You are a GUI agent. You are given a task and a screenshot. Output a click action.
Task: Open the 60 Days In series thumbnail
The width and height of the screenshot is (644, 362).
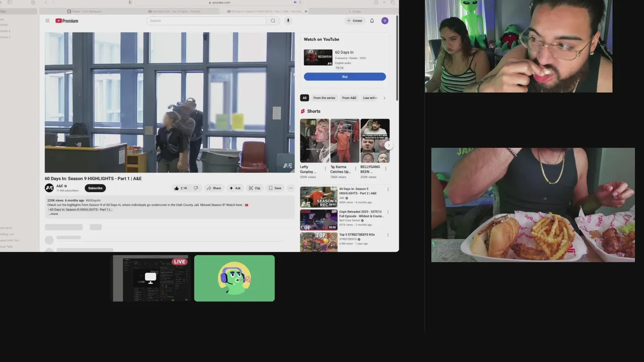point(318,57)
